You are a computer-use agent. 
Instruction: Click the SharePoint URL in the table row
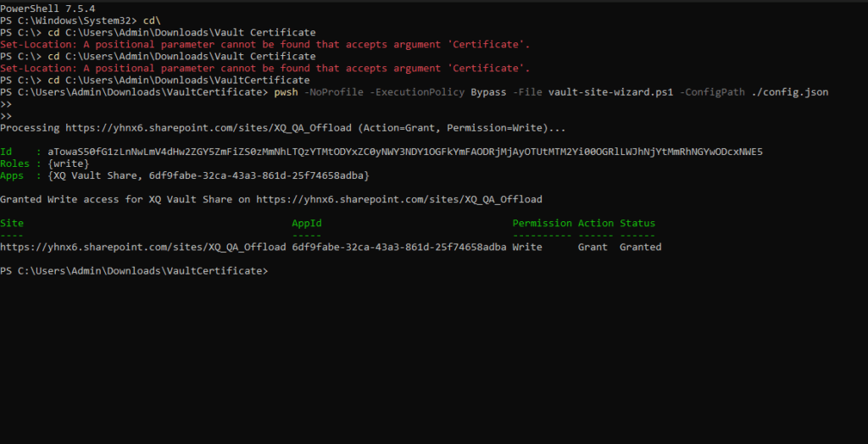coord(142,247)
